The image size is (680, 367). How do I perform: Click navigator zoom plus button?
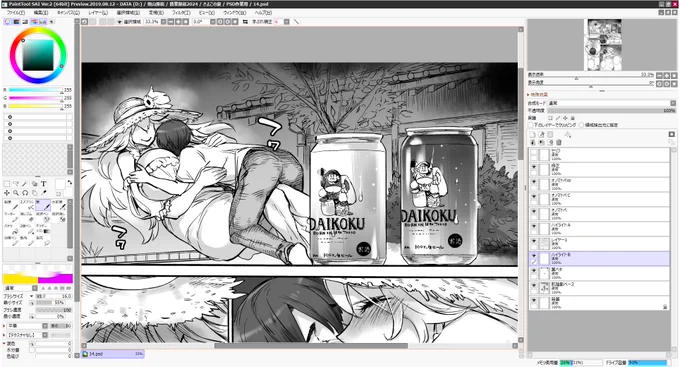tap(667, 75)
